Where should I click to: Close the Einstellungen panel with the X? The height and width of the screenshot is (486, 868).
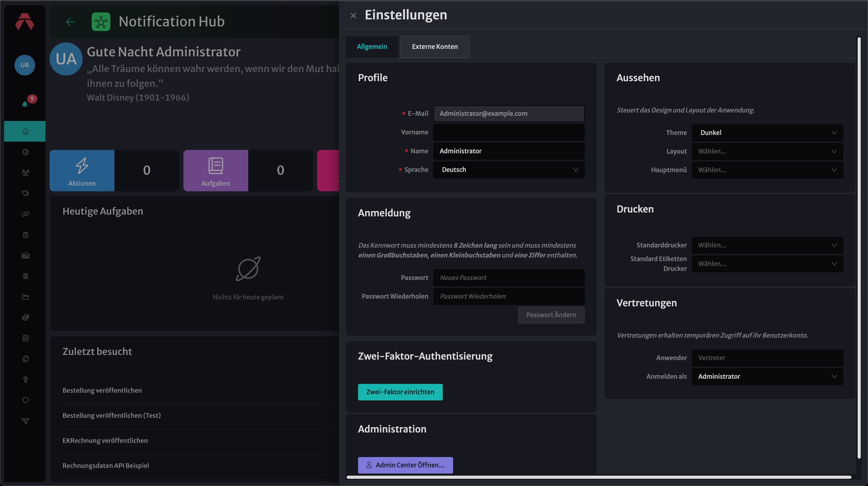coord(353,16)
